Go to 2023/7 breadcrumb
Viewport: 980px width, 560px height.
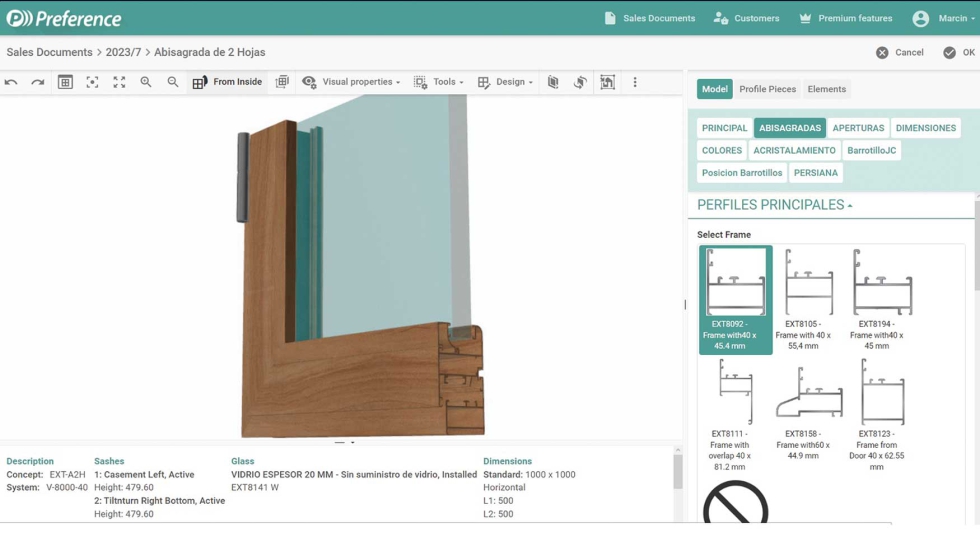click(123, 52)
